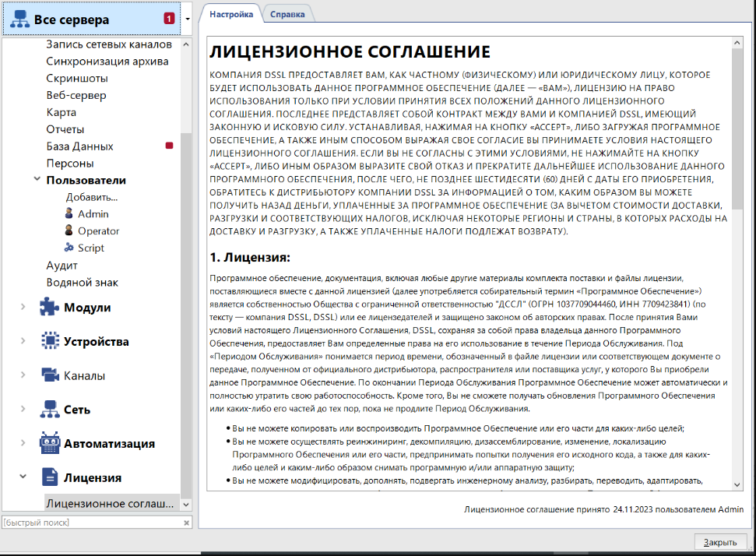756x556 pixels.
Task: Clear quick search with the x icon
Action: pyautogui.click(x=187, y=523)
